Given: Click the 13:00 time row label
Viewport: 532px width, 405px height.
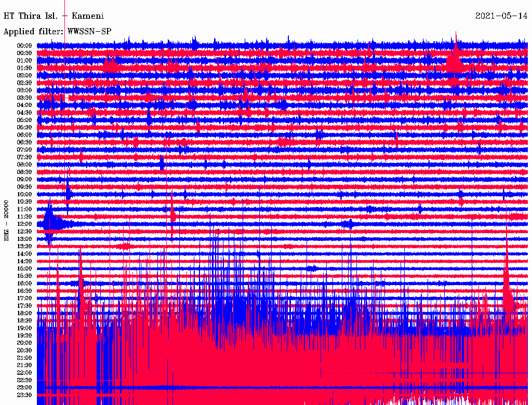Looking at the screenshot, I should (24, 239).
